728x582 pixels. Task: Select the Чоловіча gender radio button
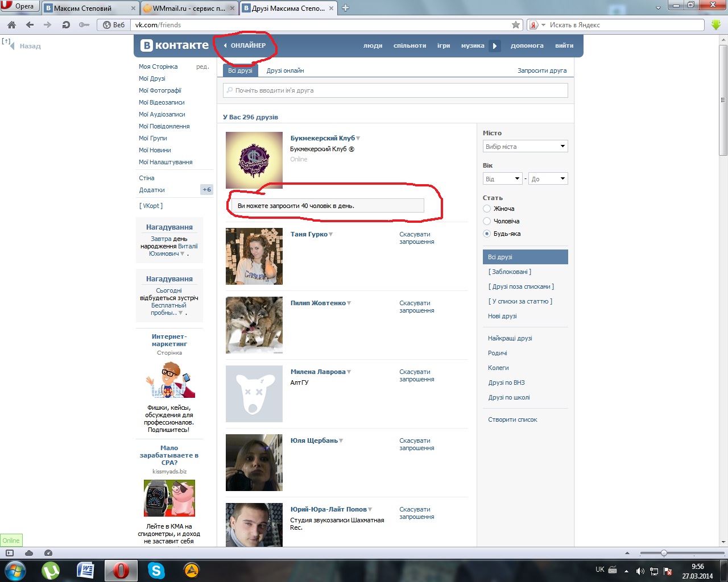[487, 221]
